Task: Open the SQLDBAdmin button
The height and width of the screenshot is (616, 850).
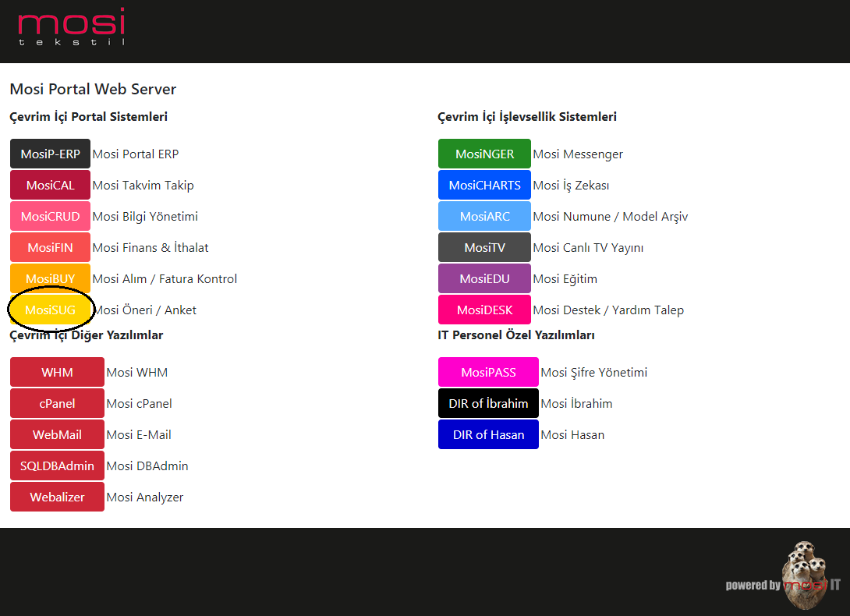Action: [x=57, y=466]
